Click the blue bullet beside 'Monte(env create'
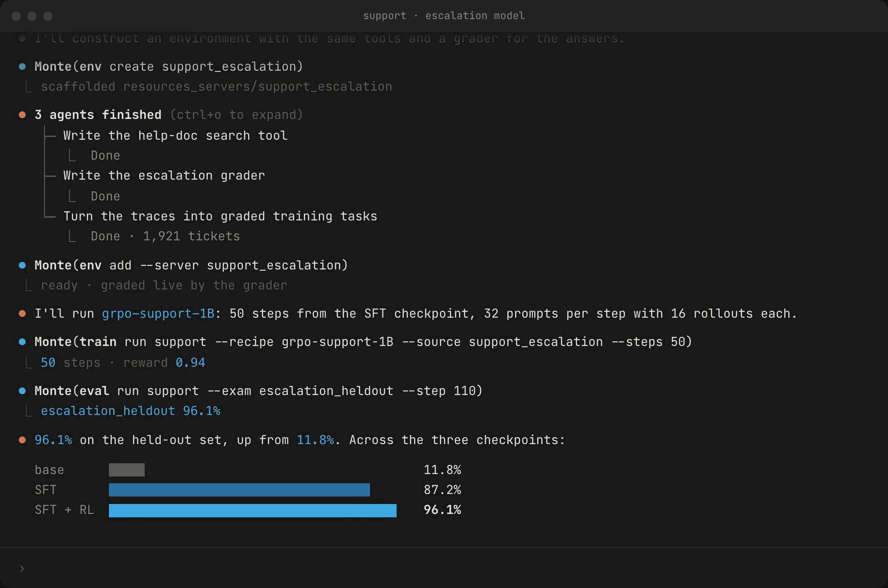Viewport: 888px width, 588px height. (22, 67)
